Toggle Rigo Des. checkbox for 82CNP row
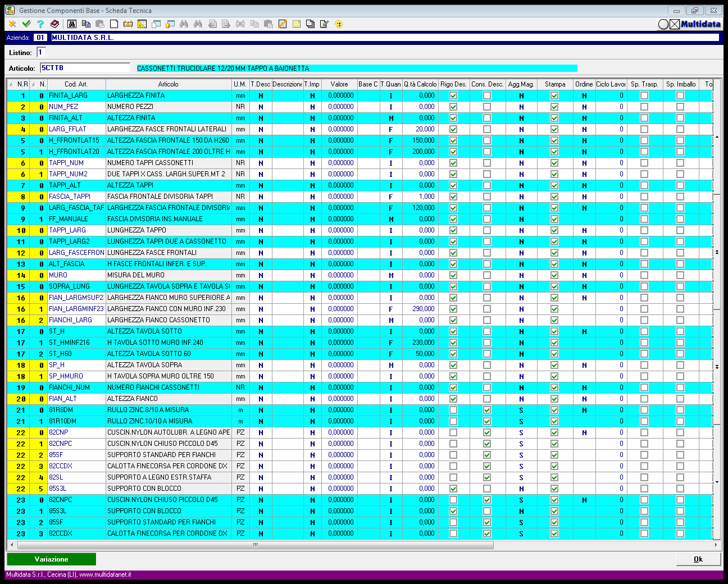Viewport: 728px width, 584px height. pos(453,432)
